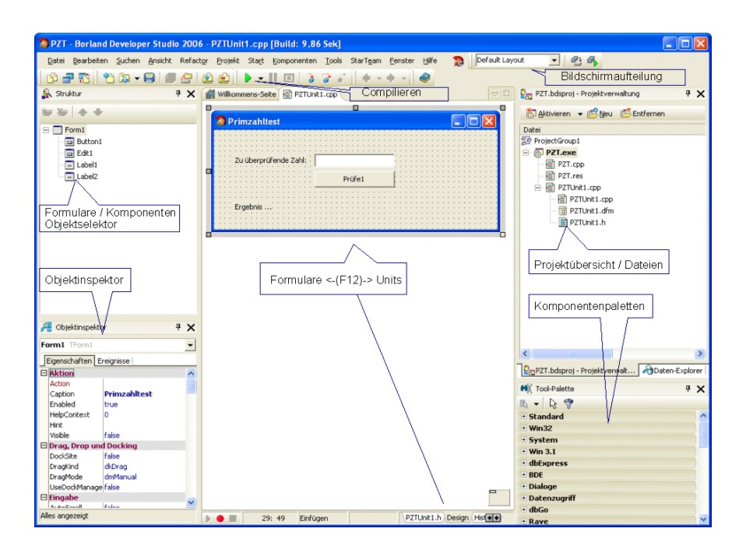Click the Open file folder icon
Viewport: 746px width, 560px height.
(125, 78)
